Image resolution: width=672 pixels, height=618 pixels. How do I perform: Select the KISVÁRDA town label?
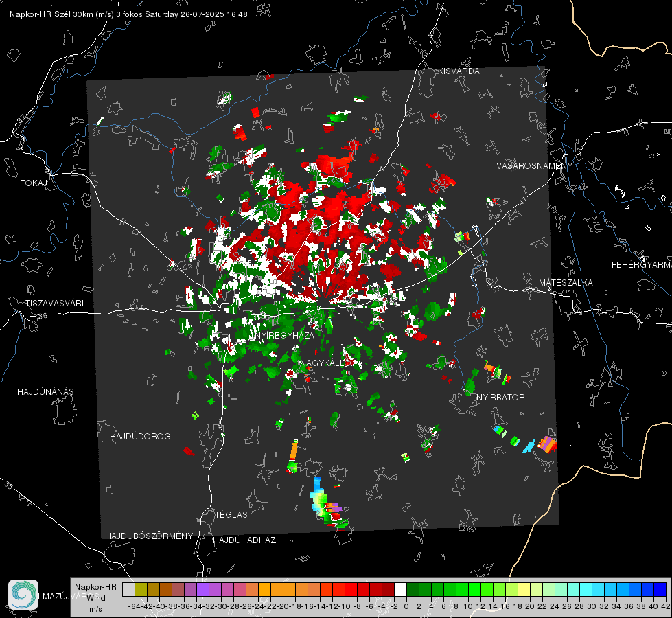coord(459,71)
